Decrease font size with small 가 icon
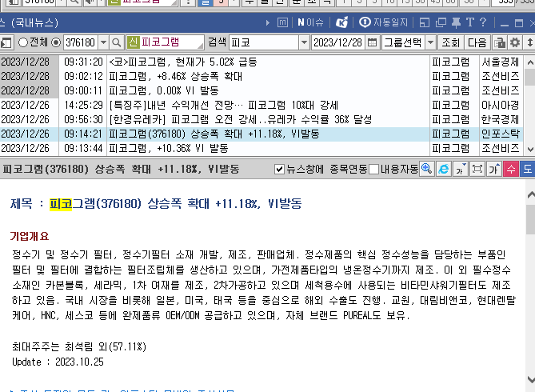Screen dimensions: 535x392 [x=461, y=169]
